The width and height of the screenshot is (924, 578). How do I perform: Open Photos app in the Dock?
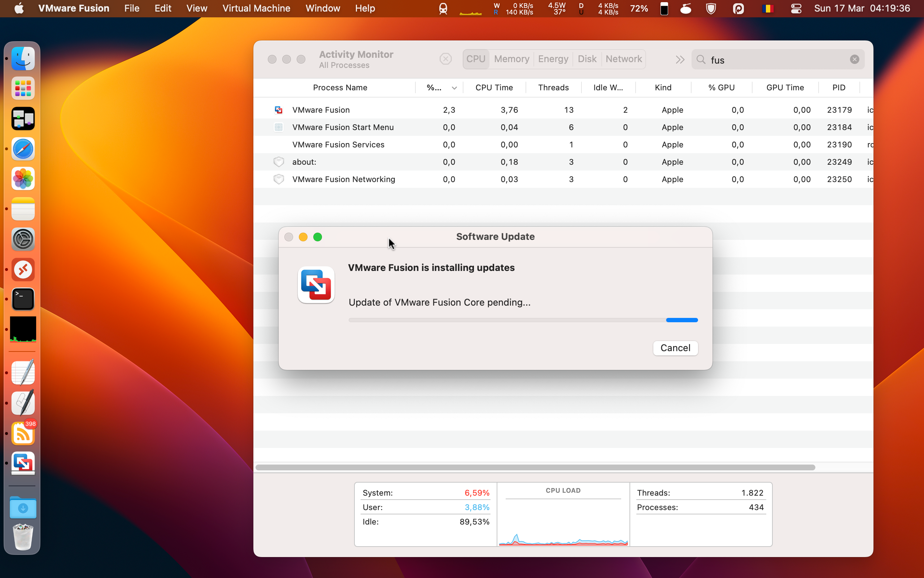(23, 179)
